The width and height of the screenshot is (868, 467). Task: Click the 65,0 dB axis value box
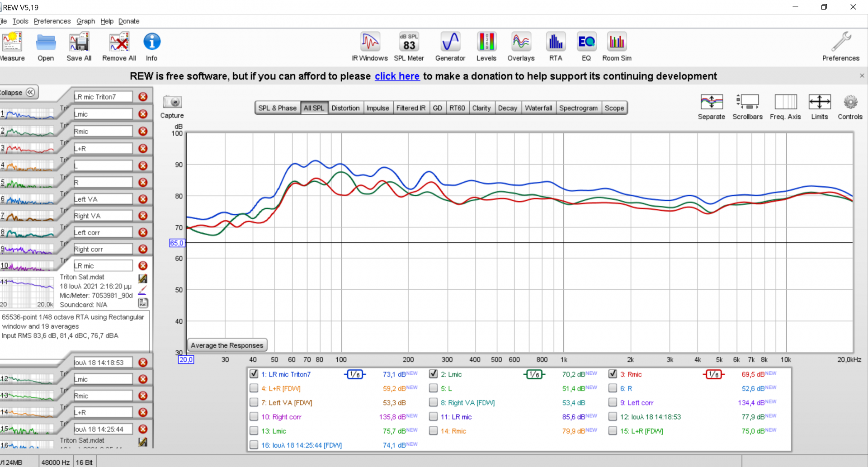(177, 243)
